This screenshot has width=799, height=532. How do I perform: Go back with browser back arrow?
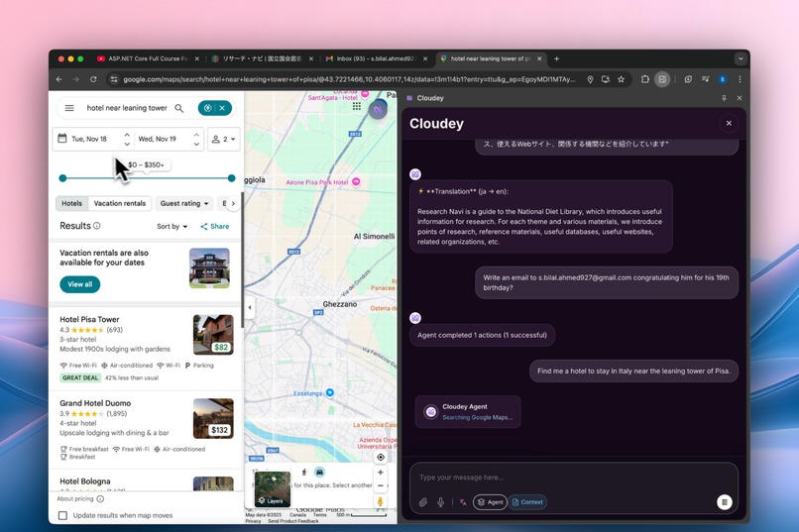pyautogui.click(x=59, y=79)
